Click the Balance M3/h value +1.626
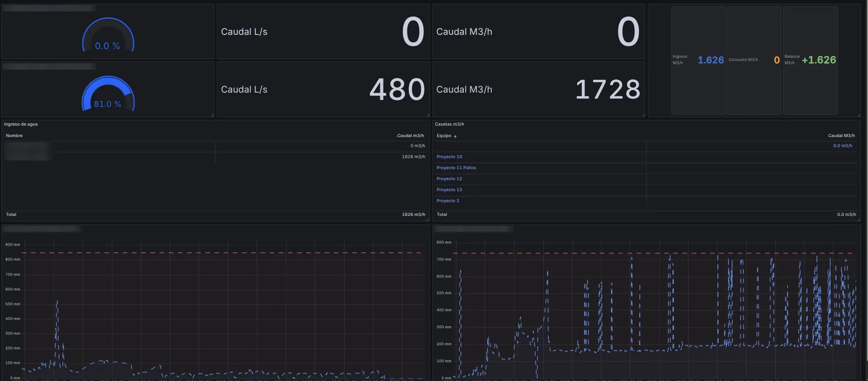This screenshot has height=381, width=868. pos(819,60)
